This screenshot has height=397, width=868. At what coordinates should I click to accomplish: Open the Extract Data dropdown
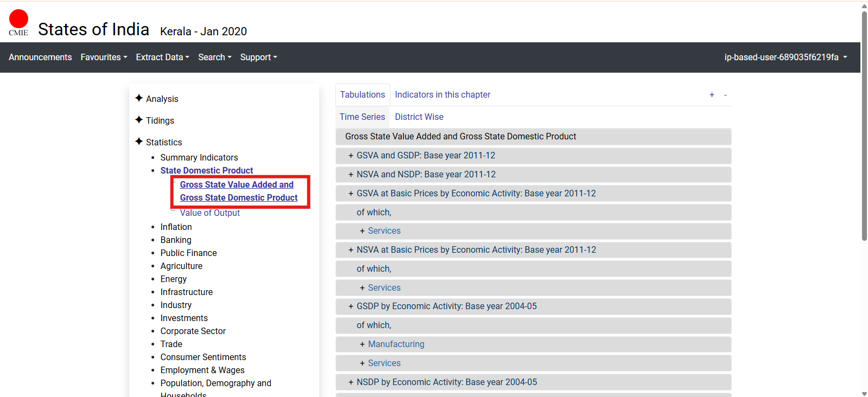click(x=162, y=57)
